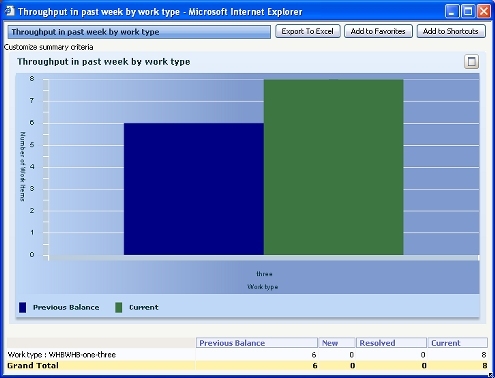Click the Add to Favorites button

[x=378, y=31]
